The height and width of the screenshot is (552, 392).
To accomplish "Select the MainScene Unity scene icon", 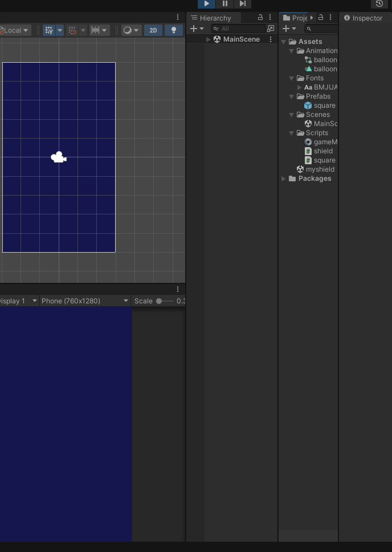I will 217,39.
